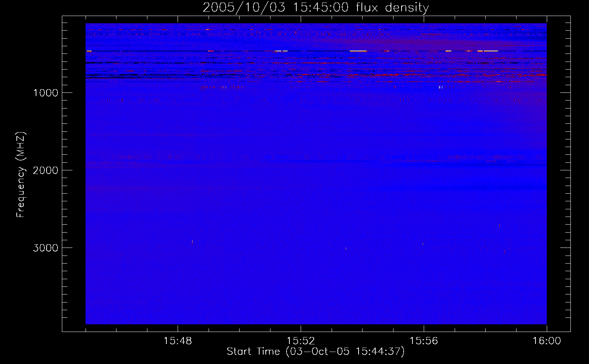Click the plot title '2005/10/03 15:45:00 flux density'
The width and height of the screenshot is (589, 364).
pyautogui.click(x=316, y=8)
